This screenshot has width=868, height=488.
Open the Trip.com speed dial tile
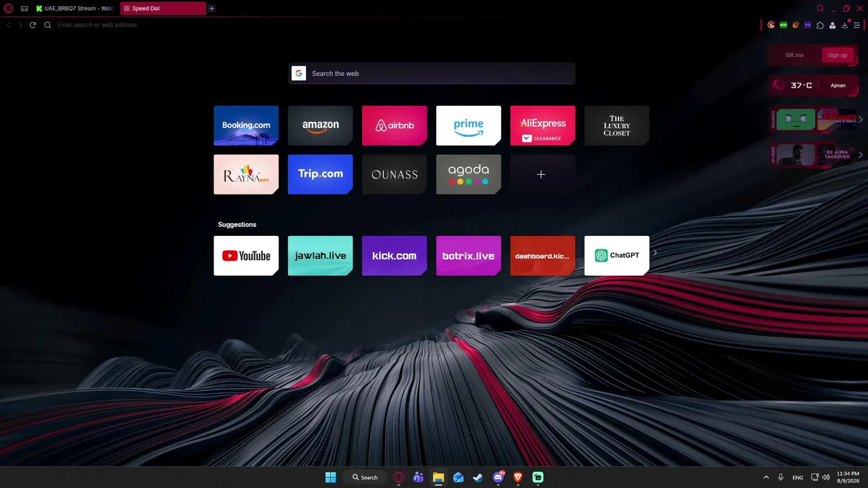[x=320, y=174]
